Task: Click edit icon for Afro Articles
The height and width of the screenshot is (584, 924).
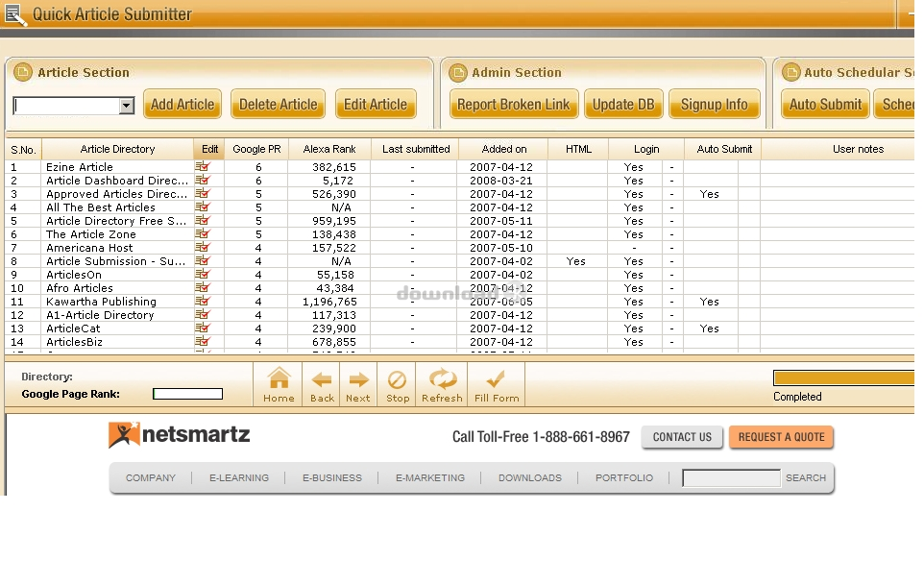Action: (203, 287)
